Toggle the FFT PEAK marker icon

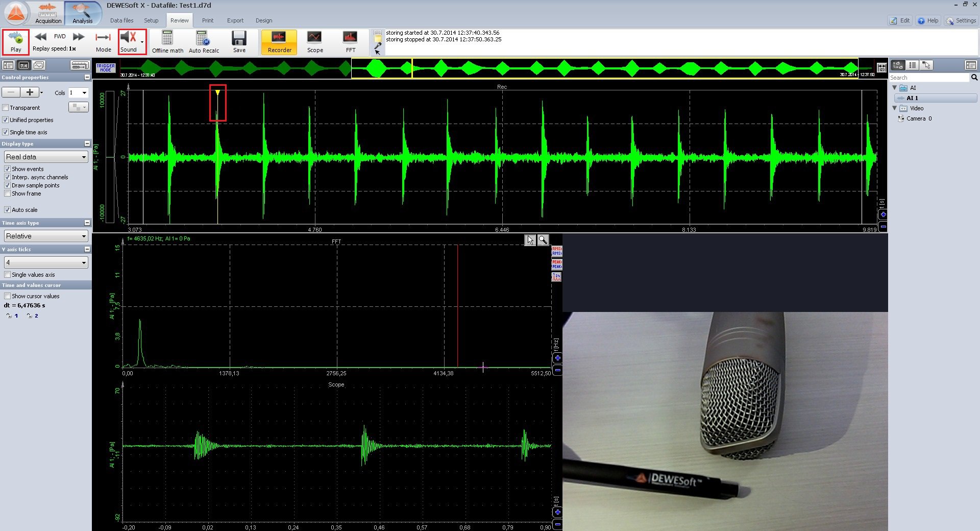(x=556, y=264)
